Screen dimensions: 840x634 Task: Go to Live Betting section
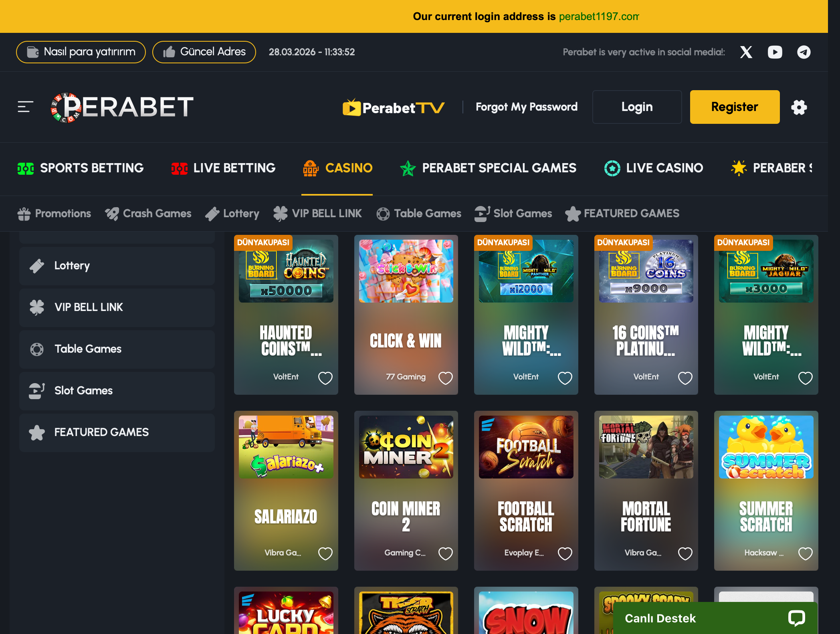pos(223,168)
